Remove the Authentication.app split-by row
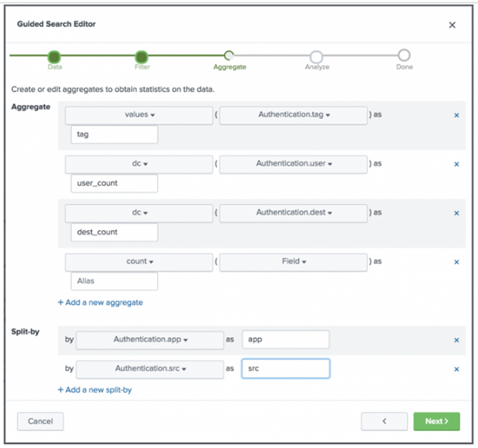The image size is (478, 448). [456, 340]
